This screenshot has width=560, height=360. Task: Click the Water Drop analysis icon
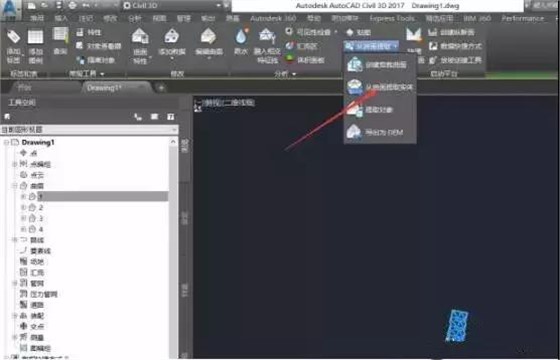(241, 36)
